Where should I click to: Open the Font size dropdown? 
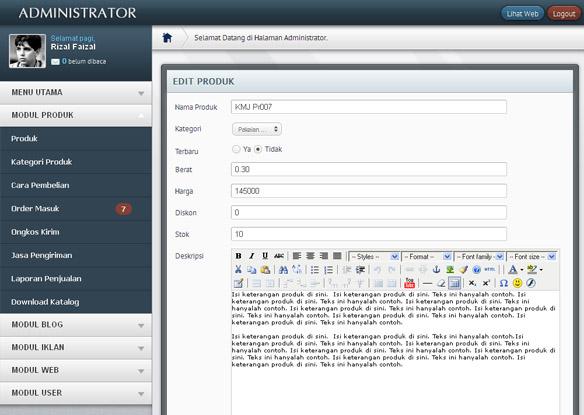532,256
